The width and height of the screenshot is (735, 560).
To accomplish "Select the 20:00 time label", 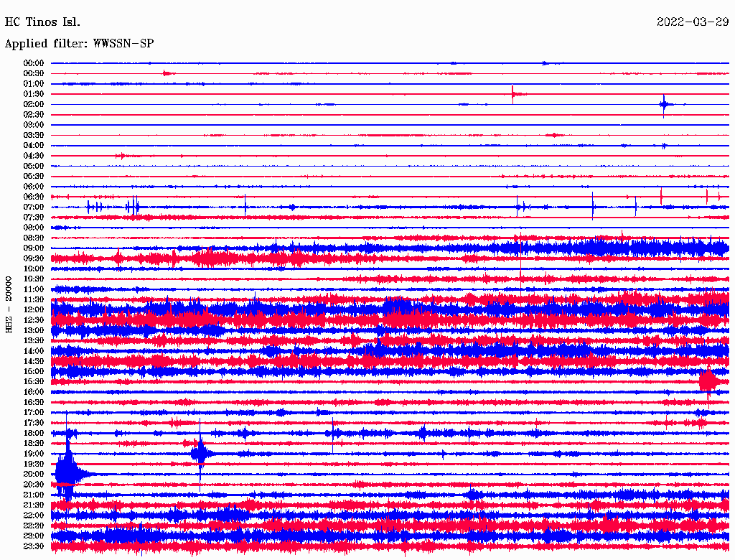I will pos(34,475).
